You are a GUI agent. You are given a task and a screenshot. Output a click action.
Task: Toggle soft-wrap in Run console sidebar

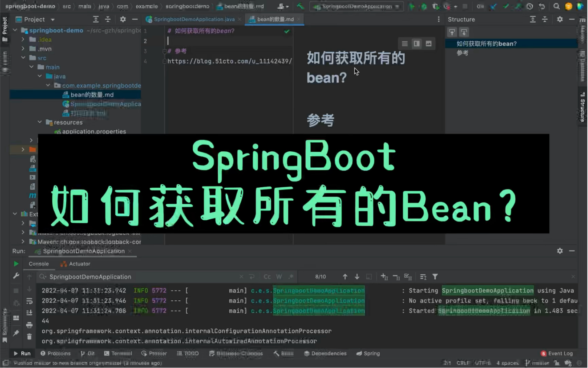pos(29,301)
